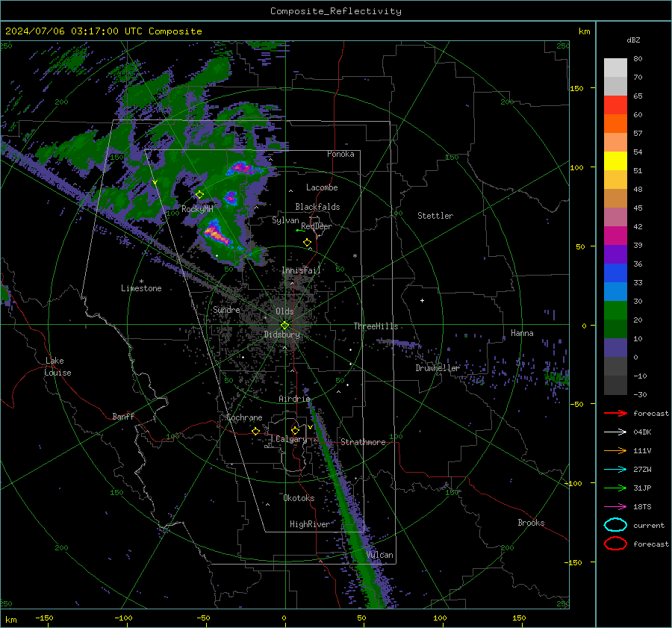Select the 10 dBZ purple color swatch

[x=615, y=348]
